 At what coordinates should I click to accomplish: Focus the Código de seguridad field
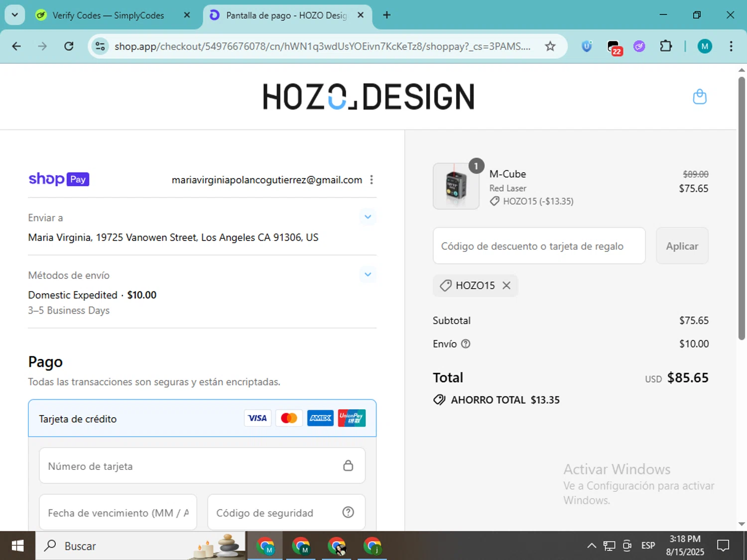286,512
